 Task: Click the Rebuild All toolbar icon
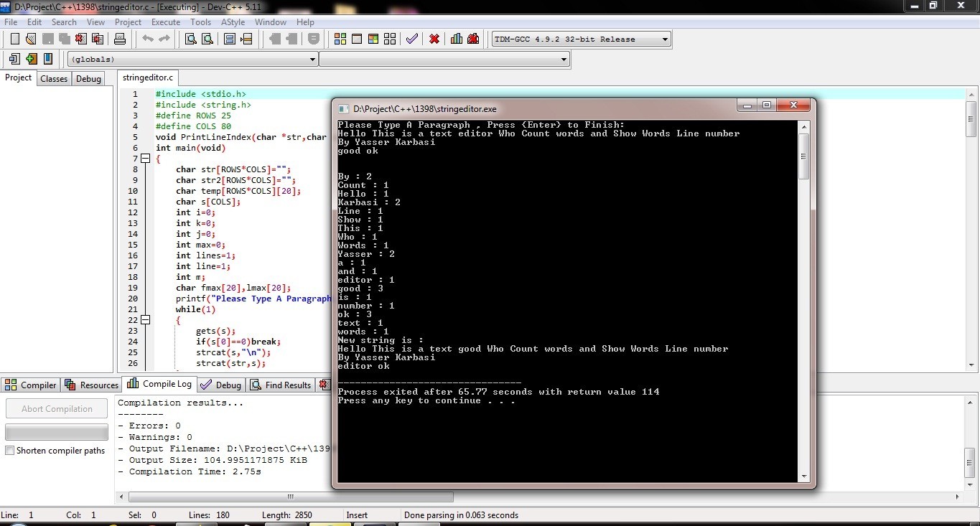[390, 39]
